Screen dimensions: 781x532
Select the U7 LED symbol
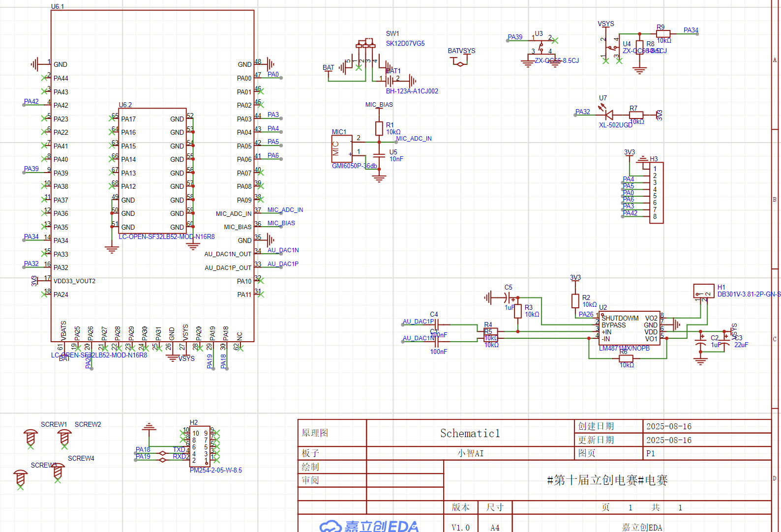coord(609,115)
